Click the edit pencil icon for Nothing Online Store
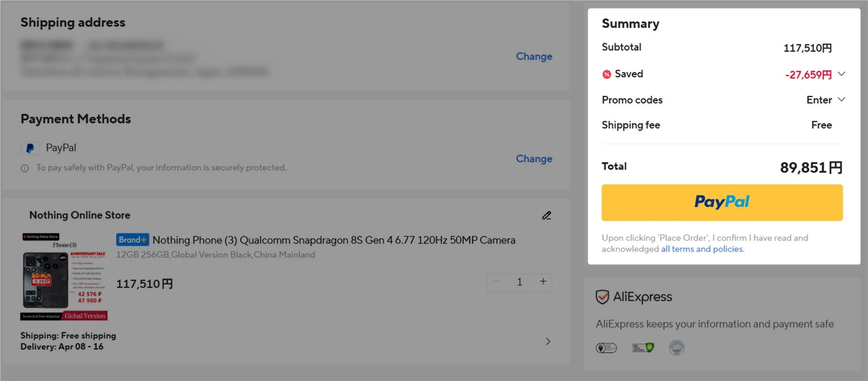Screen dimensions: 868x381 point(547,215)
